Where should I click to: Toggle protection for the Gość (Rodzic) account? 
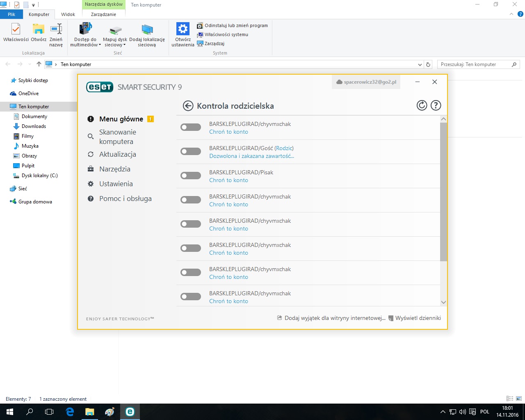(x=191, y=151)
